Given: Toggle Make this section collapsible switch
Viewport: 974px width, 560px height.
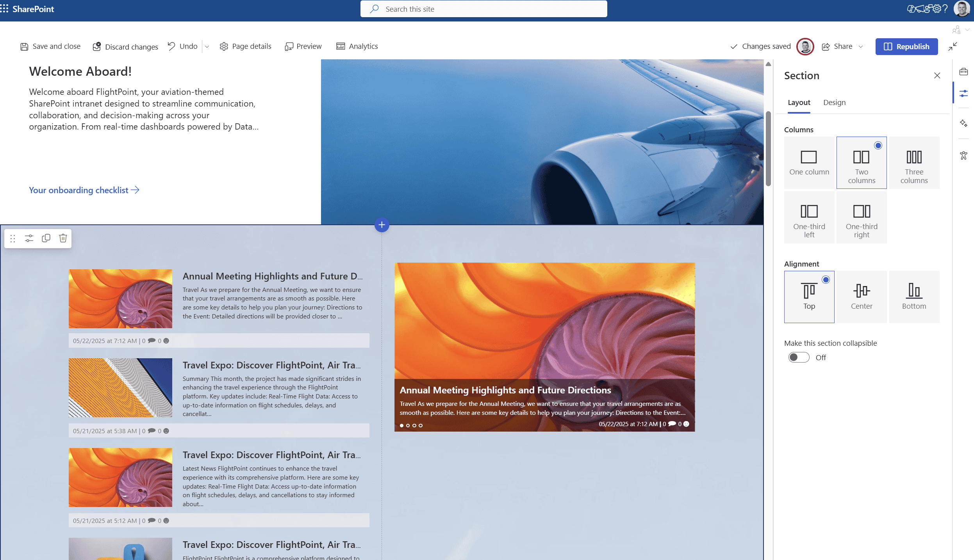Looking at the screenshot, I should [x=799, y=357].
